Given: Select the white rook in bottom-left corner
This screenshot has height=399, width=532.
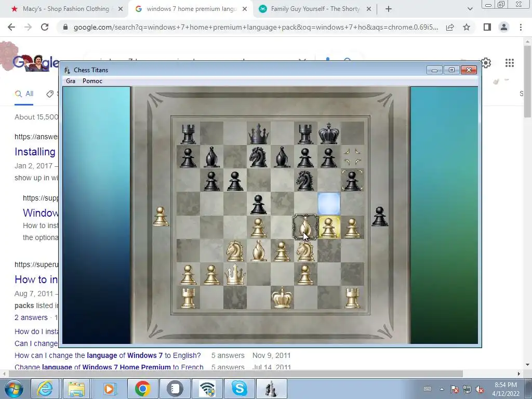Looking at the screenshot, I should (188, 298).
